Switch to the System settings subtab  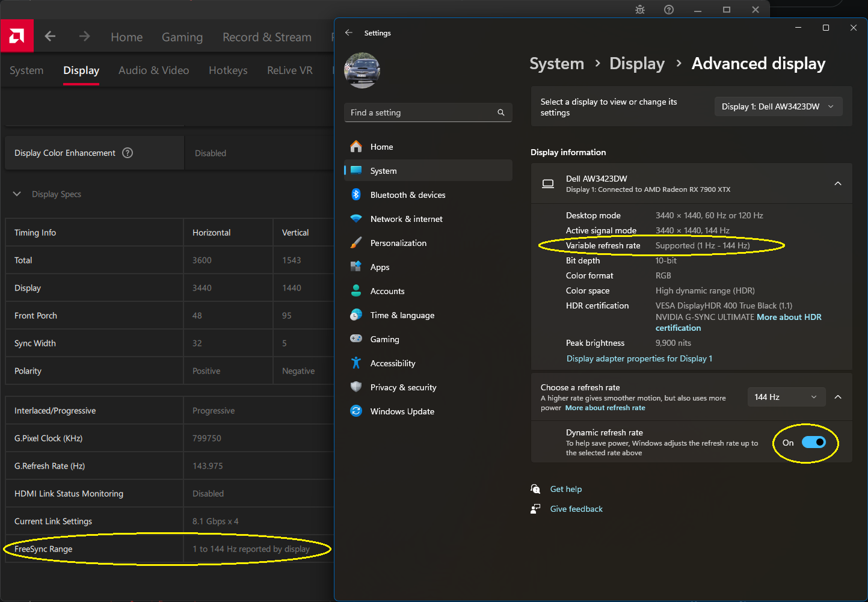pos(26,70)
